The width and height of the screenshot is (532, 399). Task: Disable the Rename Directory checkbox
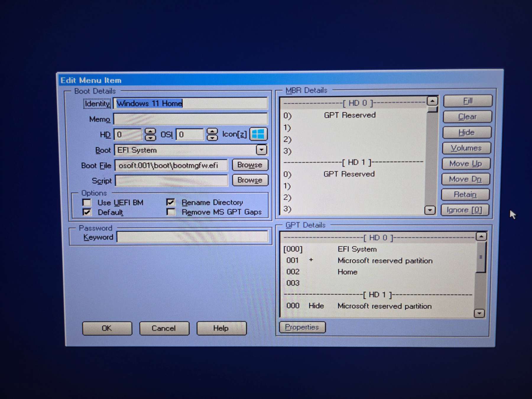point(171,202)
